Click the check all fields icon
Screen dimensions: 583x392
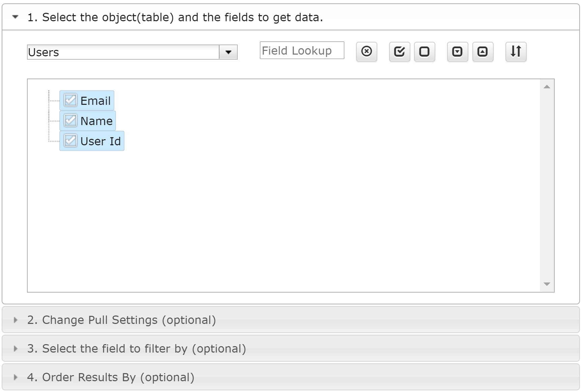coord(400,52)
